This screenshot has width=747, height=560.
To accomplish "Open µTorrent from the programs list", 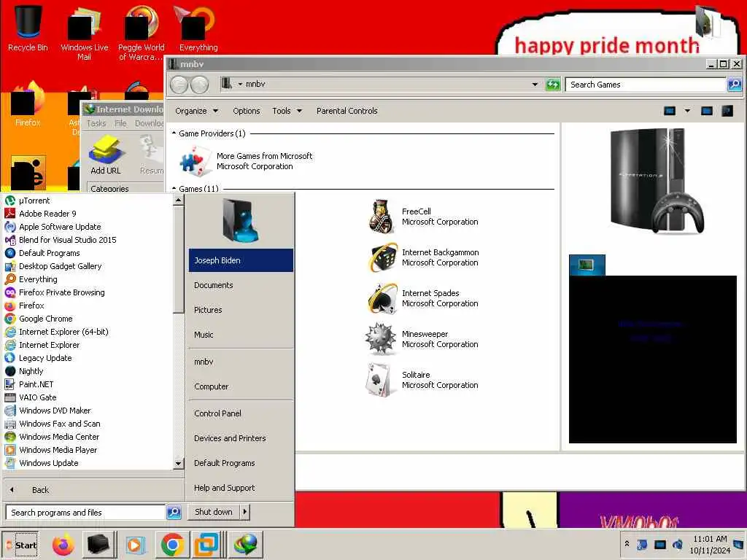I will click(x=34, y=201).
